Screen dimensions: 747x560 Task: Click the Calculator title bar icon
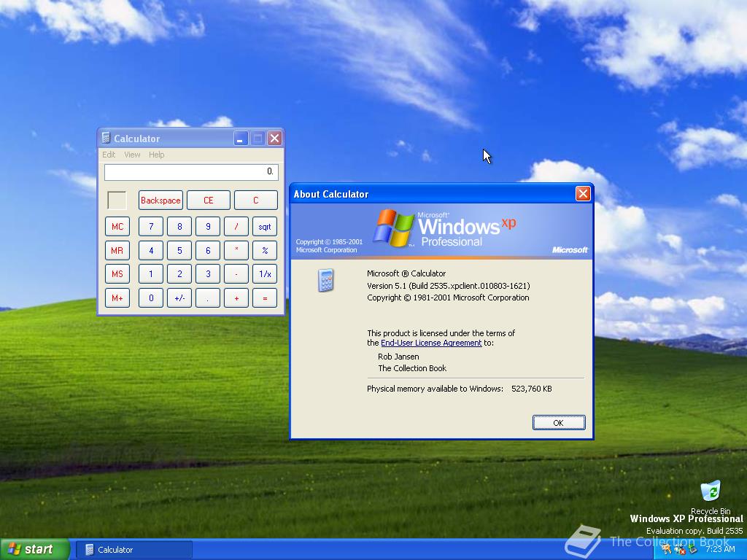click(106, 138)
